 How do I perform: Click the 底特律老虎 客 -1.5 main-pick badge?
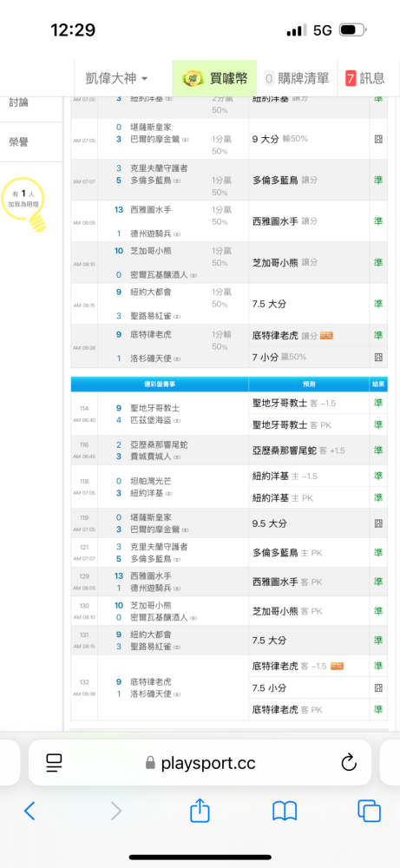coord(337,666)
